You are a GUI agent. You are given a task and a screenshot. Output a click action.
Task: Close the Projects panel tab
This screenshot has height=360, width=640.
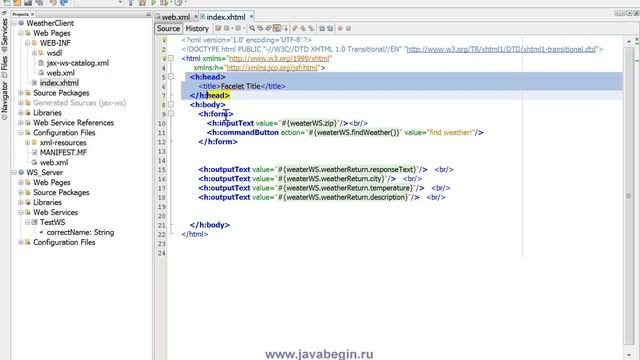(x=33, y=14)
